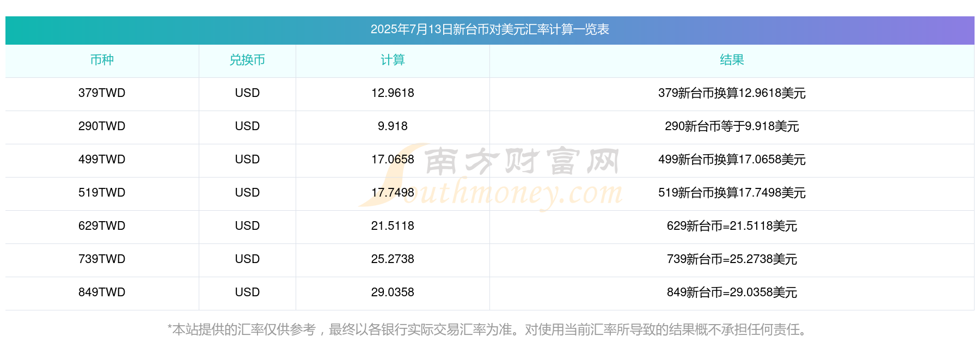The height and width of the screenshot is (354, 980).
Task: Select the value 9.918
Action: click(393, 126)
